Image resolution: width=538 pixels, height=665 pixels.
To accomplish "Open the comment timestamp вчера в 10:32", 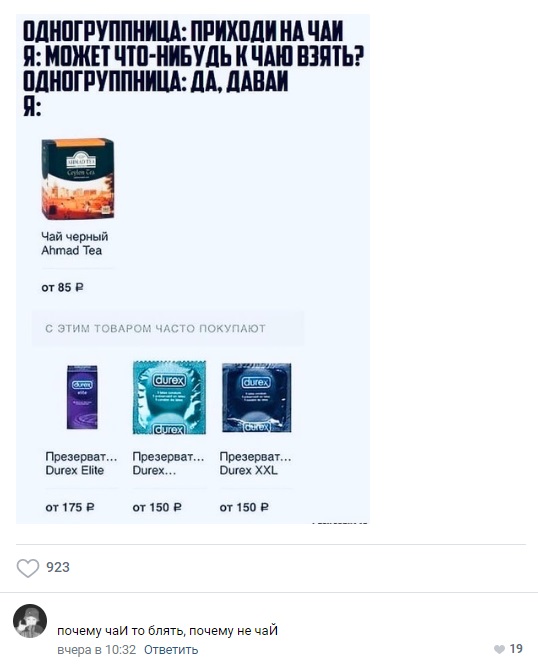I will (97, 650).
